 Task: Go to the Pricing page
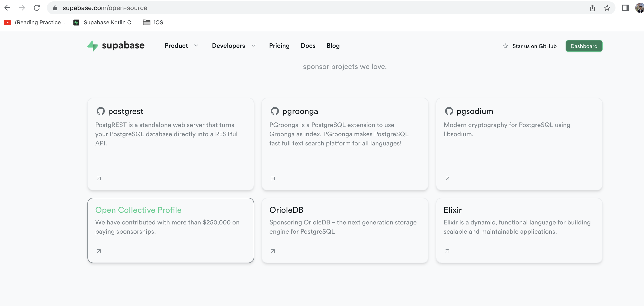[279, 46]
